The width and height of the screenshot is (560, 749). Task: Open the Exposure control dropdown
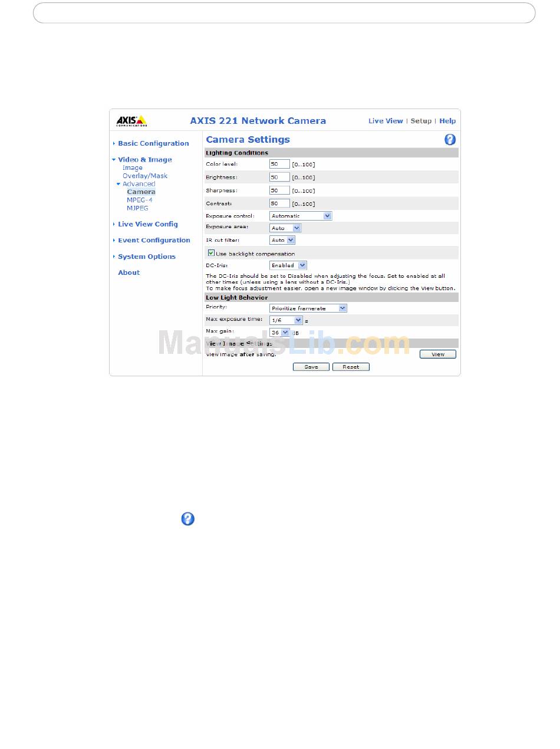(x=301, y=216)
